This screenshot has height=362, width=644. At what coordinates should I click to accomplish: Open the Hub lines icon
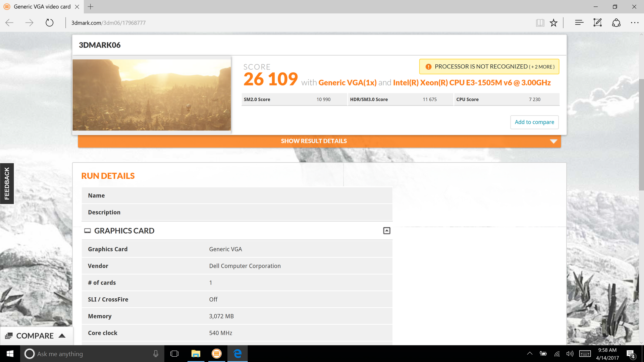click(x=579, y=23)
